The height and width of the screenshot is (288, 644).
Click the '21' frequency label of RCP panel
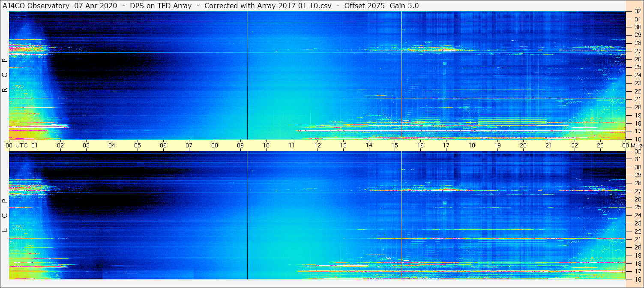tap(637, 99)
